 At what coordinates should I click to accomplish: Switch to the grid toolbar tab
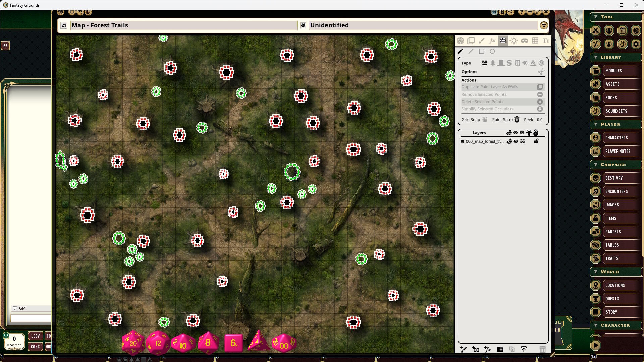(535, 41)
